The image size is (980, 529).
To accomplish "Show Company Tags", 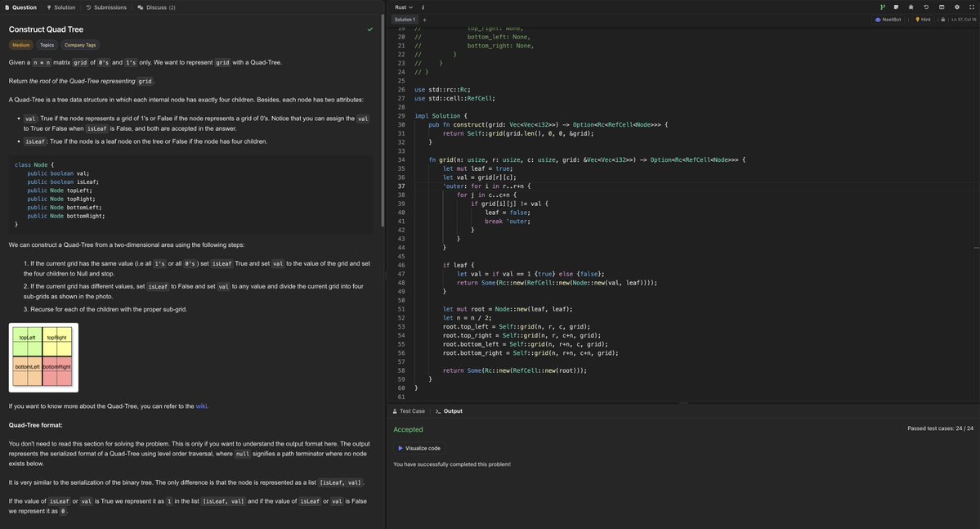I will click(80, 45).
